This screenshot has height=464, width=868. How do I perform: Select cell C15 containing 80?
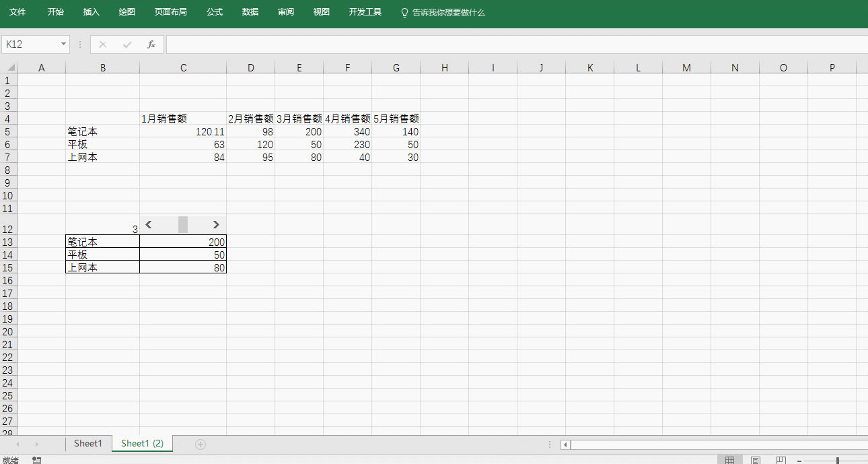coord(183,267)
